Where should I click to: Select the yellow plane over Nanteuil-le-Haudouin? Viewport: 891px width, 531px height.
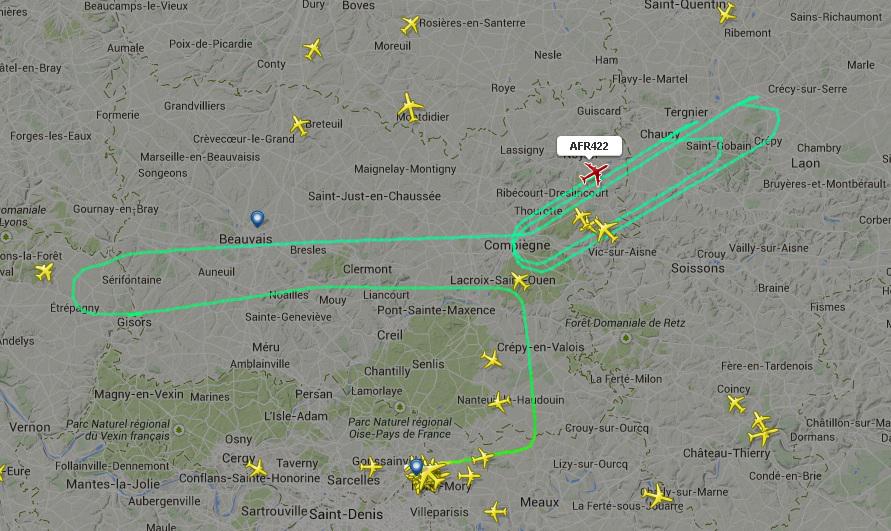click(x=499, y=402)
